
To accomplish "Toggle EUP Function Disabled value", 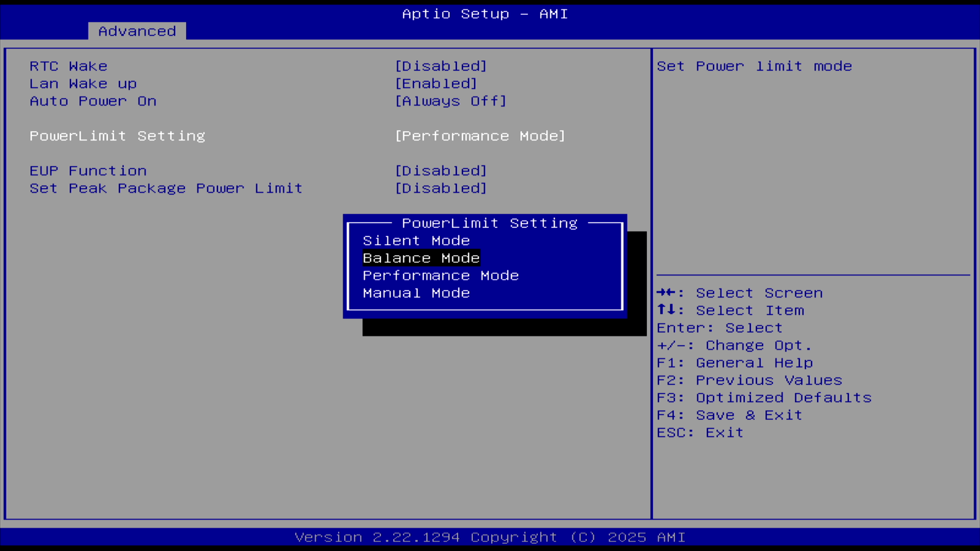I will pos(440,171).
